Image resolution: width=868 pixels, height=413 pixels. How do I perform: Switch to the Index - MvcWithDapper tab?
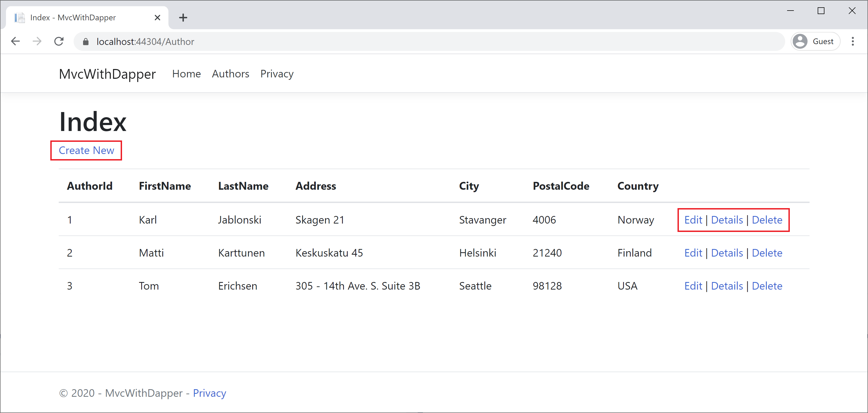tap(73, 17)
